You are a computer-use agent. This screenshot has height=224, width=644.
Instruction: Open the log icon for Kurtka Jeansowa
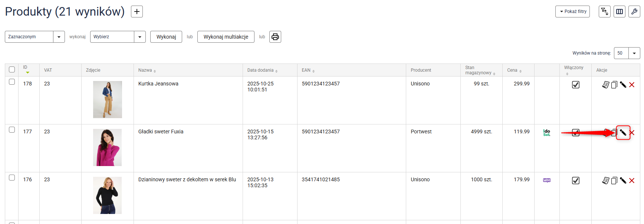pos(605,85)
